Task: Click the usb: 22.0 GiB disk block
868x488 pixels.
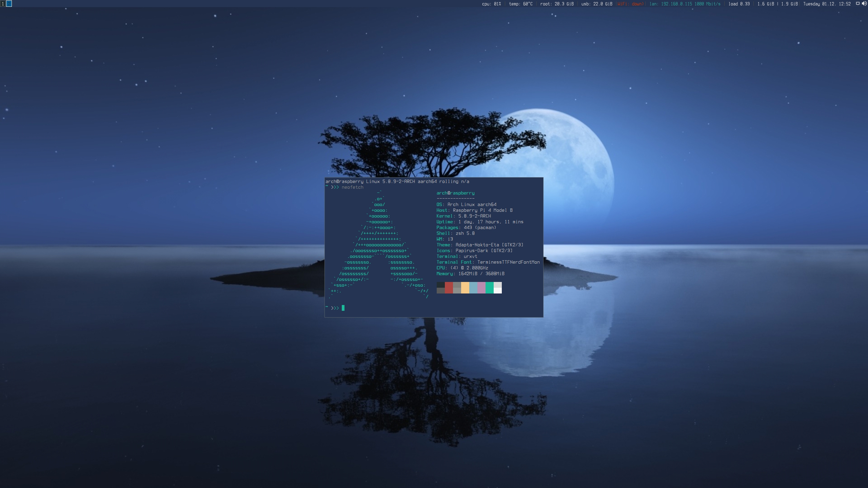Action: coord(596,4)
